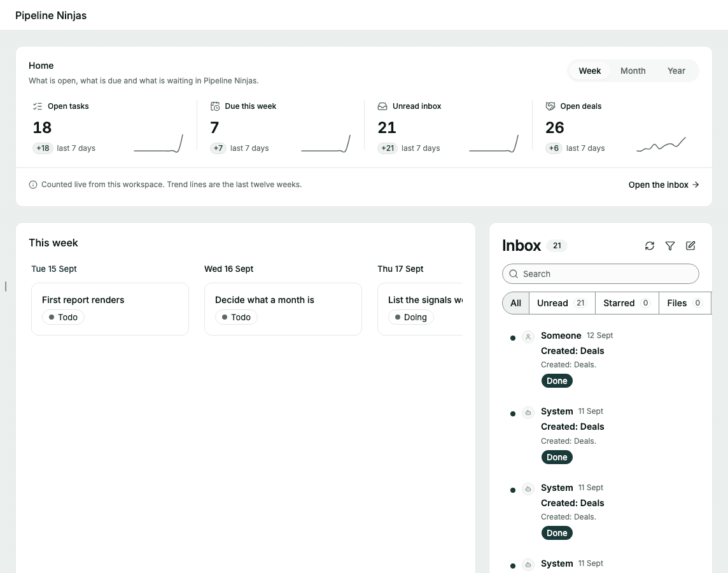
Task: Click the Open deals handshake icon
Action: (550, 106)
